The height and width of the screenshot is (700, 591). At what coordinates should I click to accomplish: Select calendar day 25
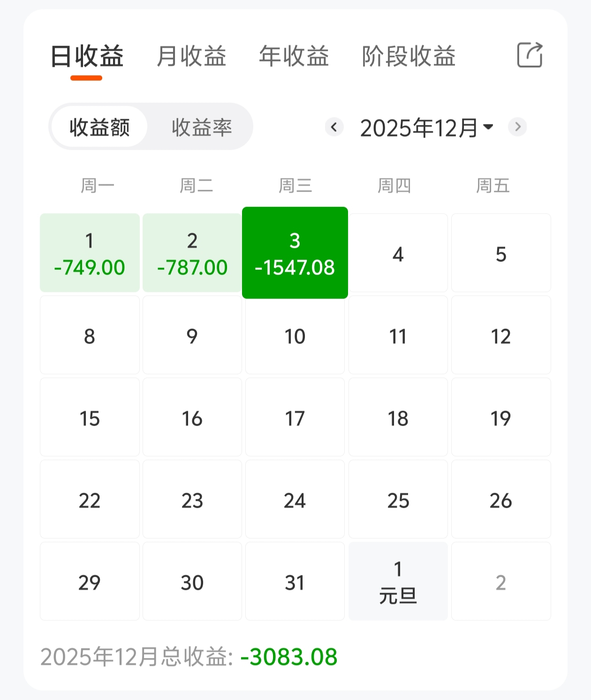coord(398,499)
